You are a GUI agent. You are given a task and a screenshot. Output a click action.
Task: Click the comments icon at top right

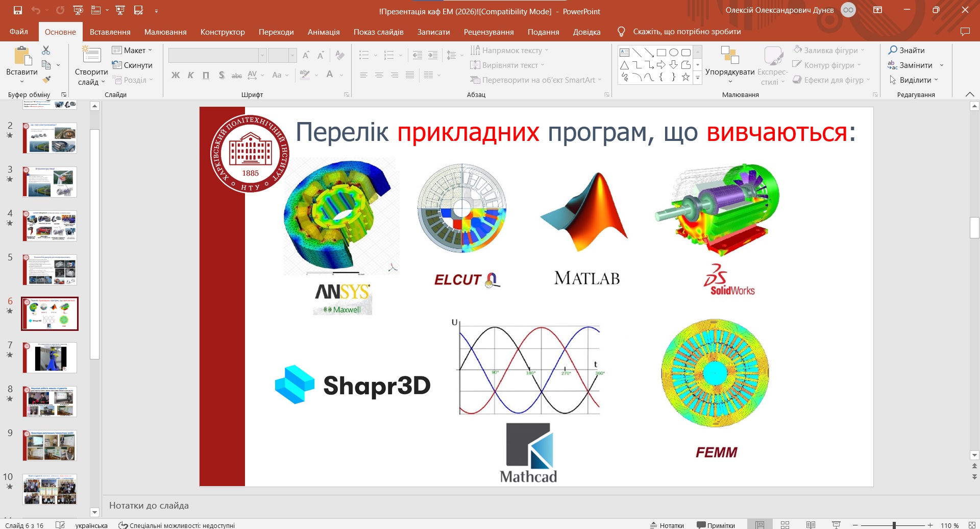coord(965,32)
